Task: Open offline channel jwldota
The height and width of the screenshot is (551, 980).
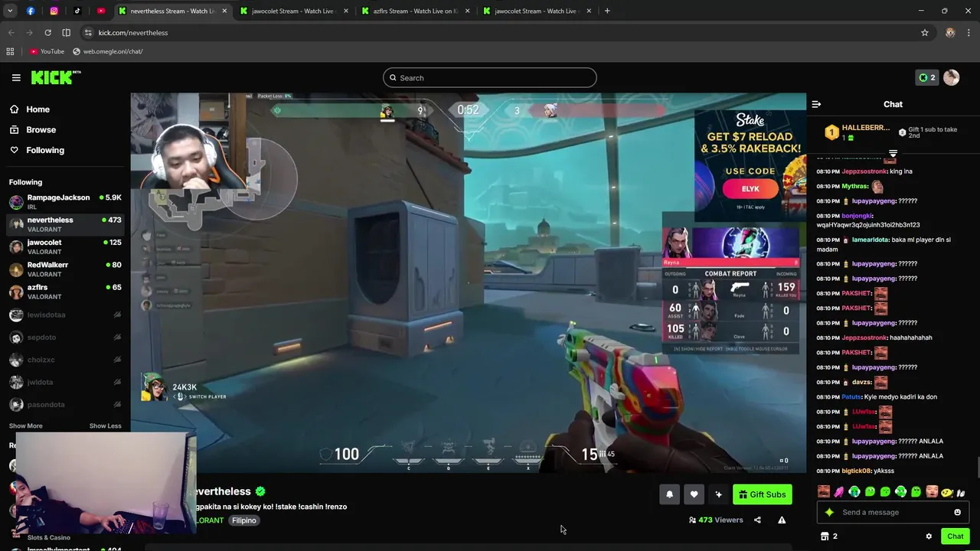Action: [x=65, y=382]
